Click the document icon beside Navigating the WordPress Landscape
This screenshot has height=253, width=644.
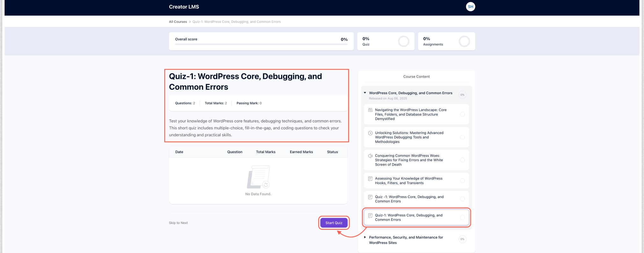(x=370, y=110)
